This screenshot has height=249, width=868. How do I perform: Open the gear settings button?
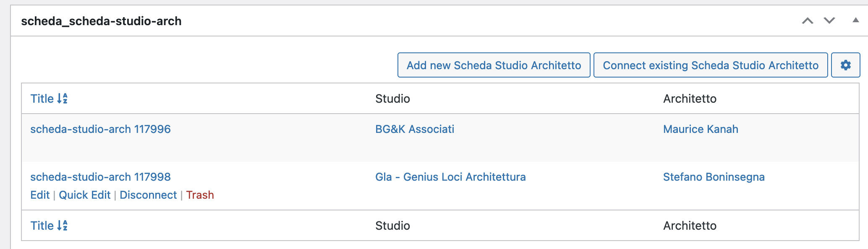pyautogui.click(x=845, y=65)
